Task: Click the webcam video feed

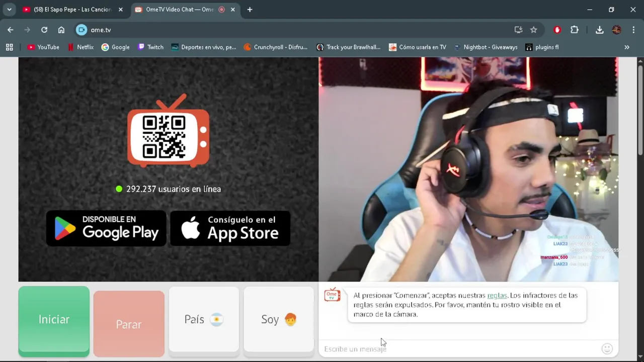Action: (468, 169)
